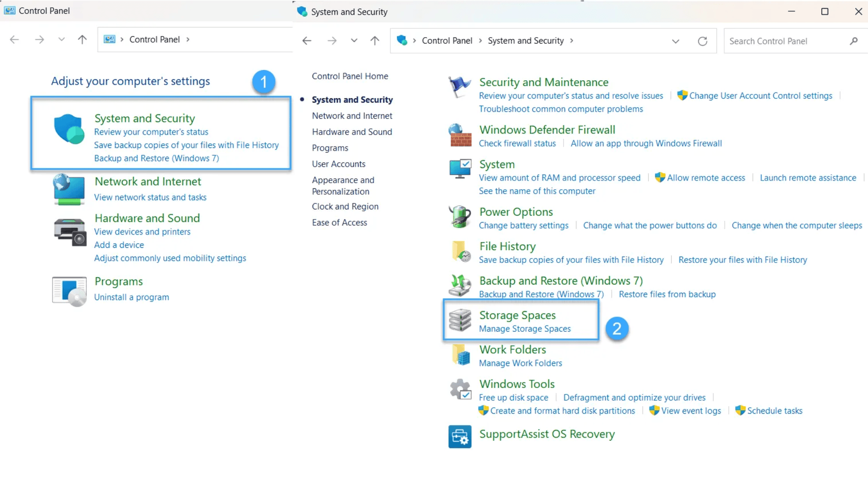The width and height of the screenshot is (868, 481).
Task: Expand chevron after Control Panel in left window
Action: click(188, 39)
